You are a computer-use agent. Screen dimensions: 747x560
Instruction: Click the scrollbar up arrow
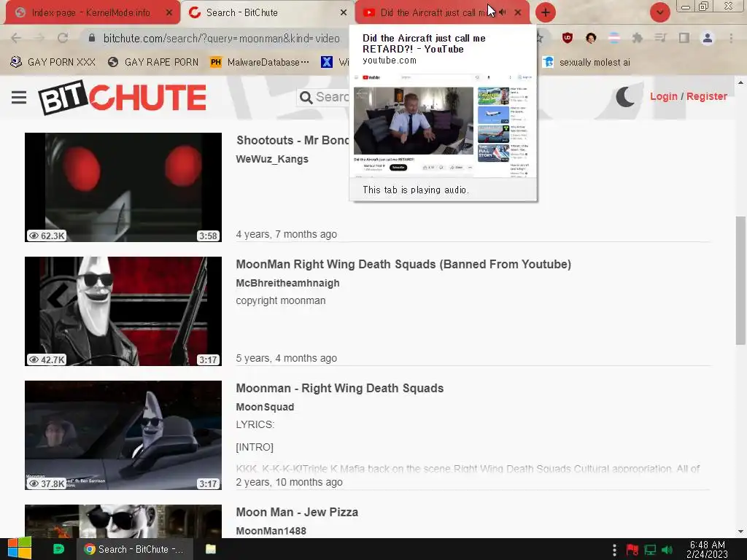pos(740,82)
